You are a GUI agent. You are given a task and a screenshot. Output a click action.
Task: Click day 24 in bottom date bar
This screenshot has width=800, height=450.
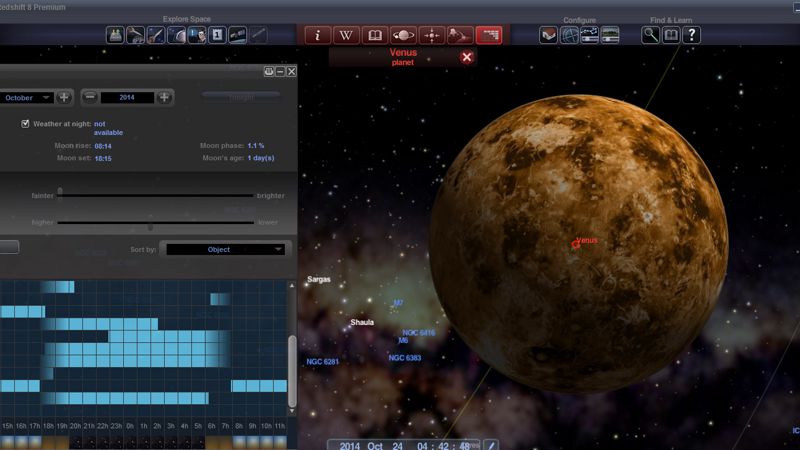[397, 446]
